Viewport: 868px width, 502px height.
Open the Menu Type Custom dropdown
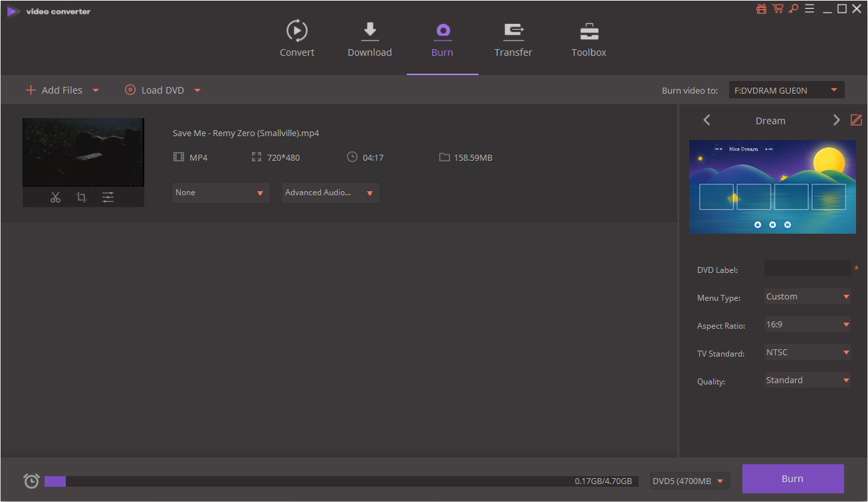click(808, 297)
